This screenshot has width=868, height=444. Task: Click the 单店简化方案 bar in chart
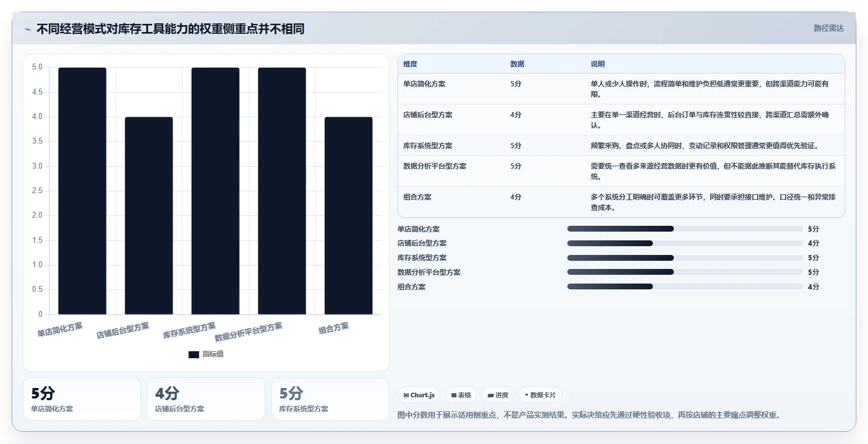click(82, 191)
